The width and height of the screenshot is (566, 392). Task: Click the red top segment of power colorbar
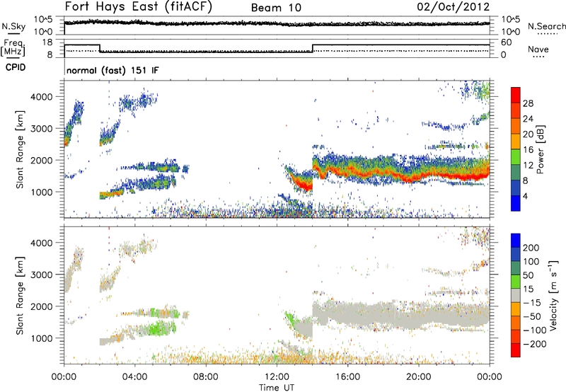(x=516, y=95)
